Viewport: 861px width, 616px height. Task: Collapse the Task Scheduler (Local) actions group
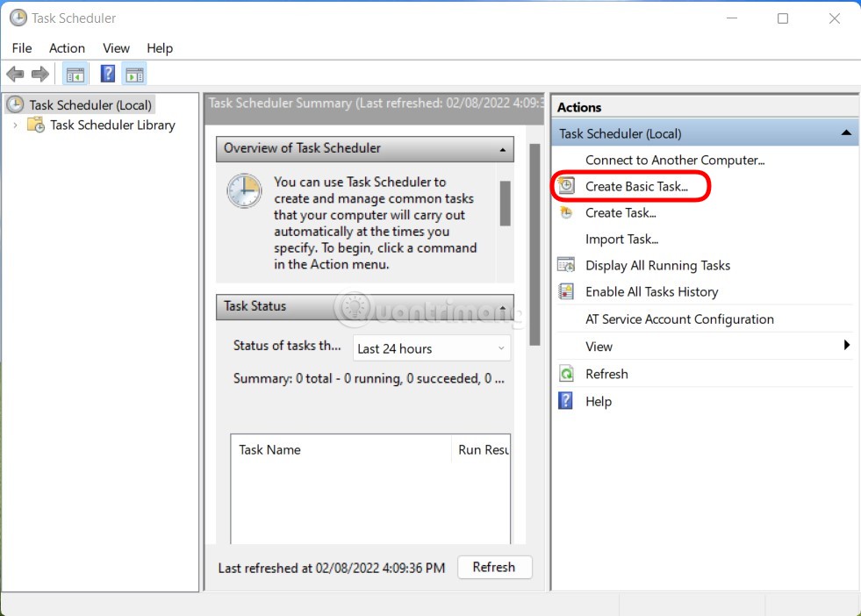click(846, 133)
